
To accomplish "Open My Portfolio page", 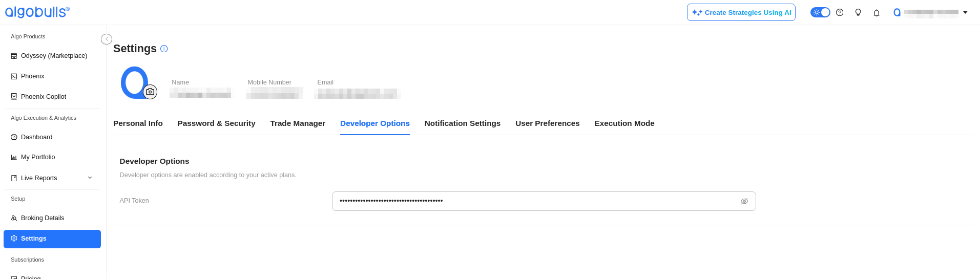I will pyautogui.click(x=38, y=157).
